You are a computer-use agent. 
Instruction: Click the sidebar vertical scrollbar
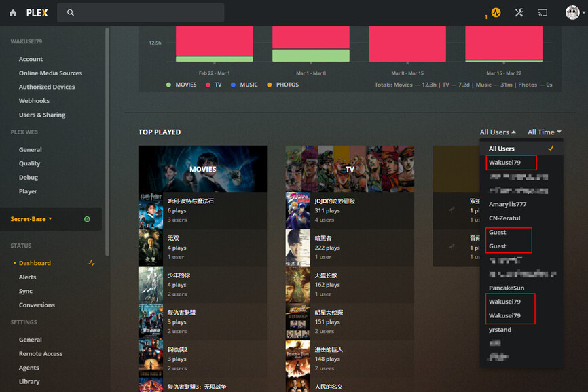coord(107,142)
